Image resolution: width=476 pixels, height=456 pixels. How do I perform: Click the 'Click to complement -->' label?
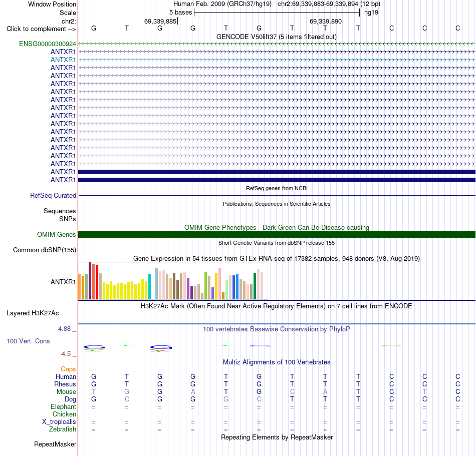click(41, 29)
